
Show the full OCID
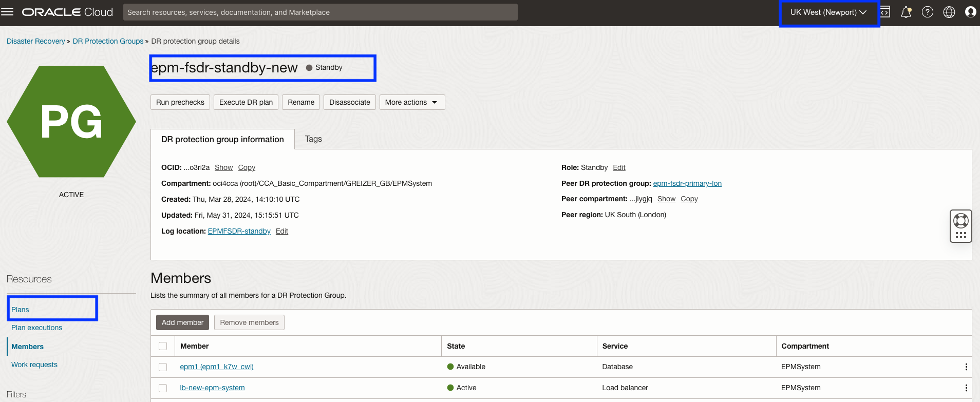[x=223, y=167]
